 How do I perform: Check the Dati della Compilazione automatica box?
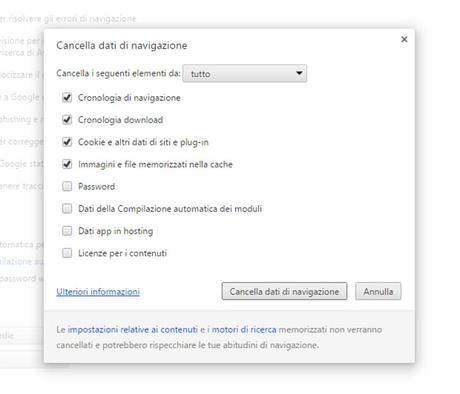67,209
